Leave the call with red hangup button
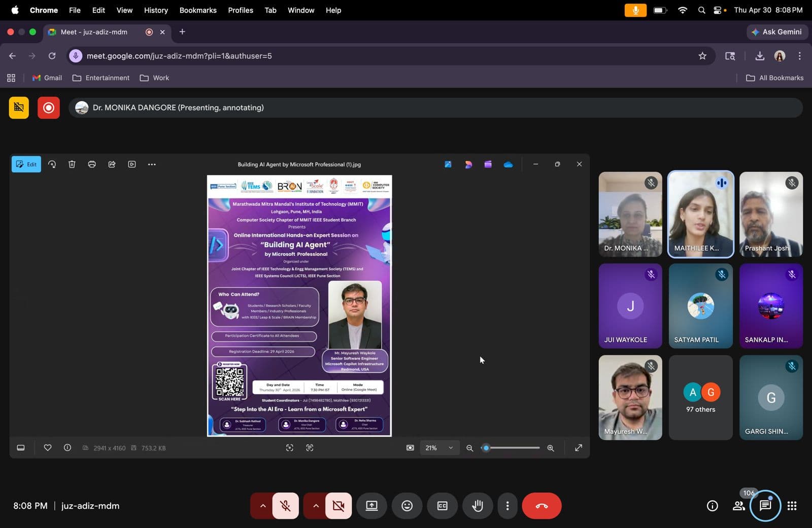The height and width of the screenshot is (528, 812). 542,506
